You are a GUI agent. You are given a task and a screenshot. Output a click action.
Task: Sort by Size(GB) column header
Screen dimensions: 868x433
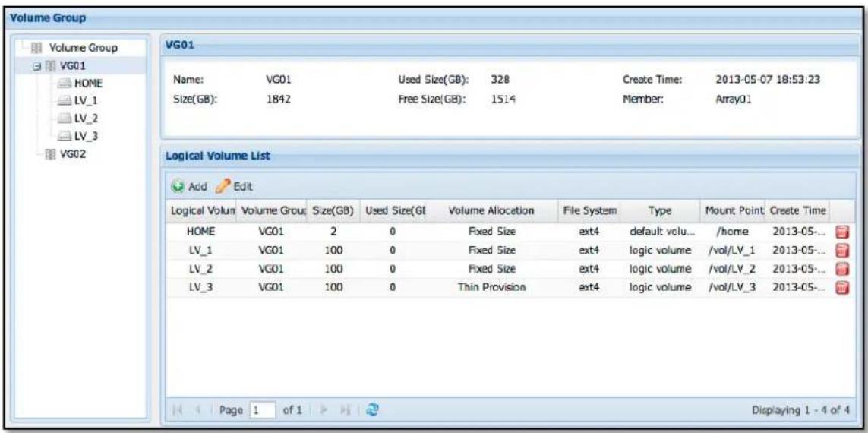(x=333, y=211)
